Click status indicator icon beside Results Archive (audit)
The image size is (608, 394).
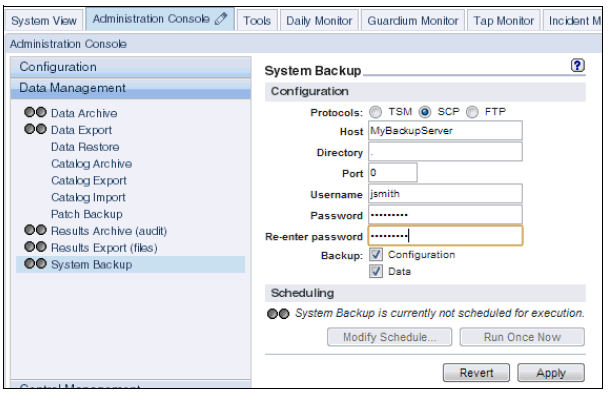[x=35, y=230]
